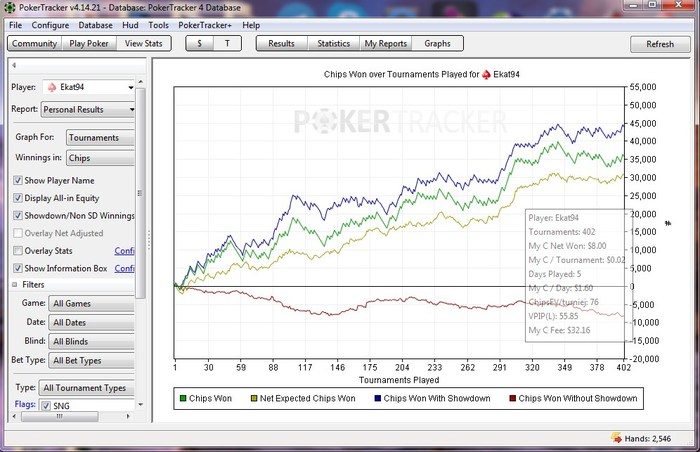Image resolution: width=700 pixels, height=452 pixels.
Task: Click the Flags link label
Action: pyautogui.click(x=25, y=404)
